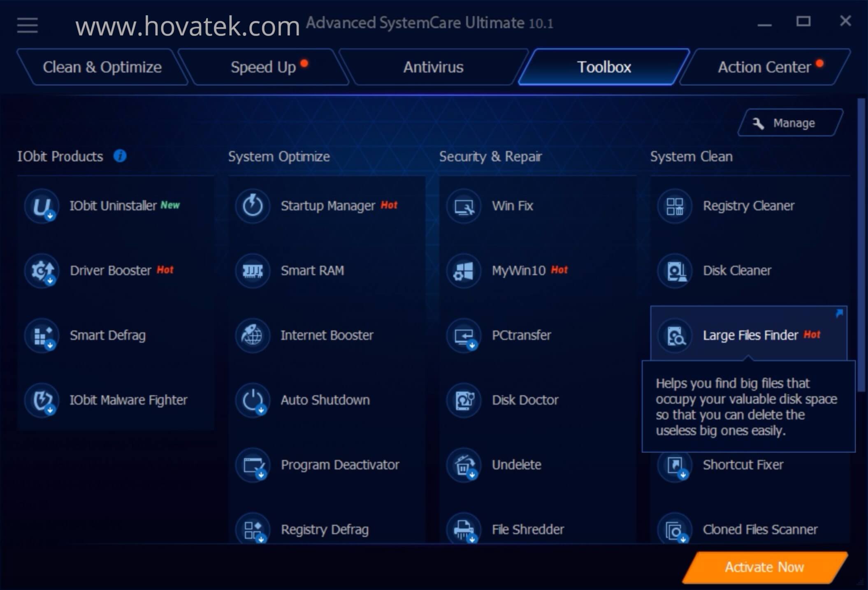The width and height of the screenshot is (868, 590).
Task: Open the Registry Cleaner icon
Action: [x=675, y=206]
